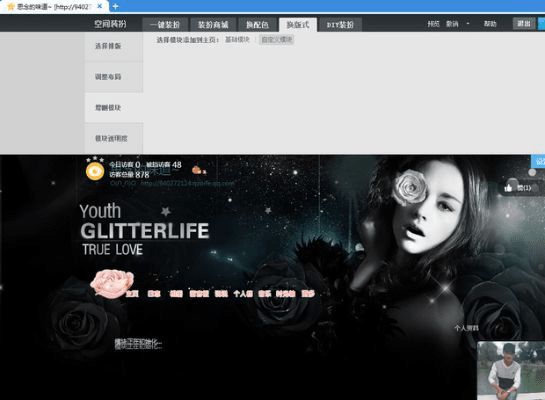Click the 帮助 help link

pos(490,24)
